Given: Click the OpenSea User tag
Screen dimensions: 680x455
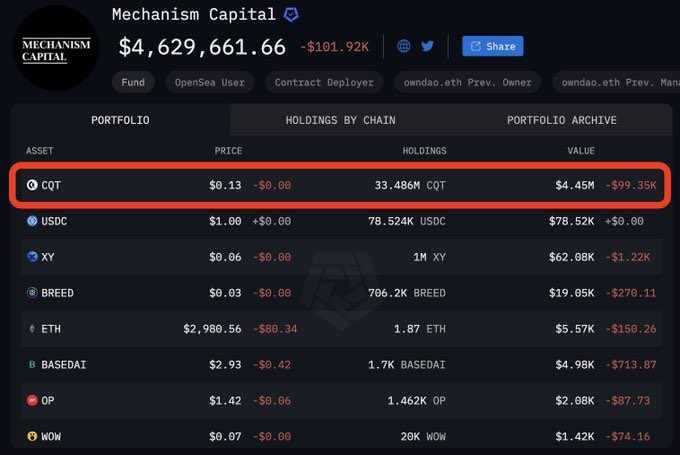Looking at the screenshot, I should (209, 82).
